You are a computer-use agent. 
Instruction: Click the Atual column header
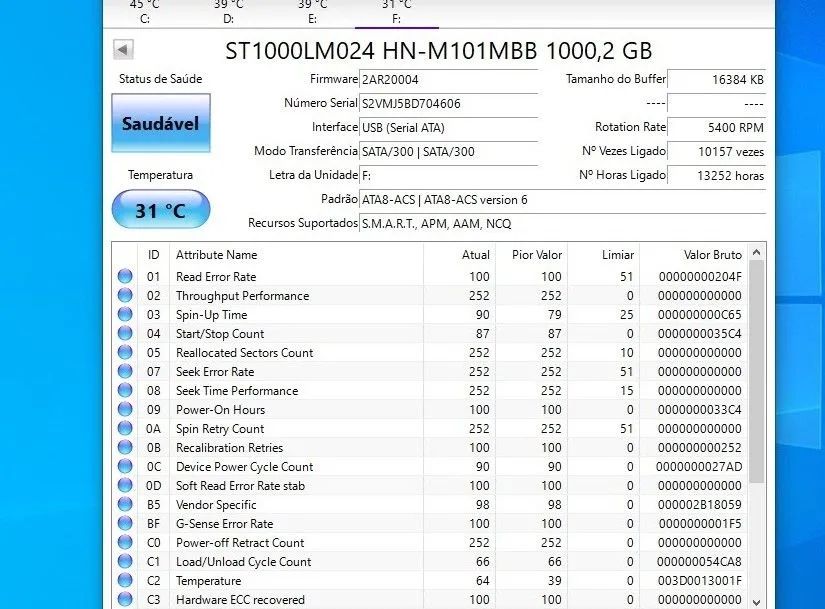459,255
